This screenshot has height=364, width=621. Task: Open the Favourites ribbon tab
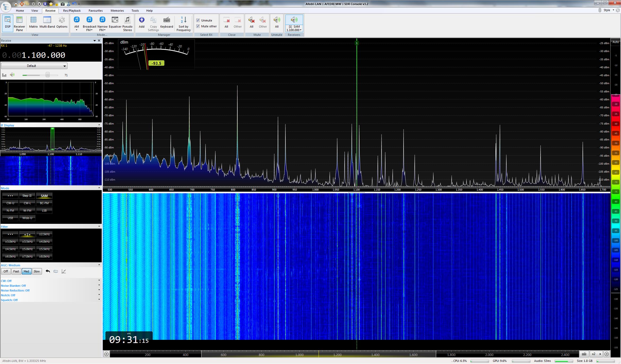pyautogui.click(x=96, y=11)
